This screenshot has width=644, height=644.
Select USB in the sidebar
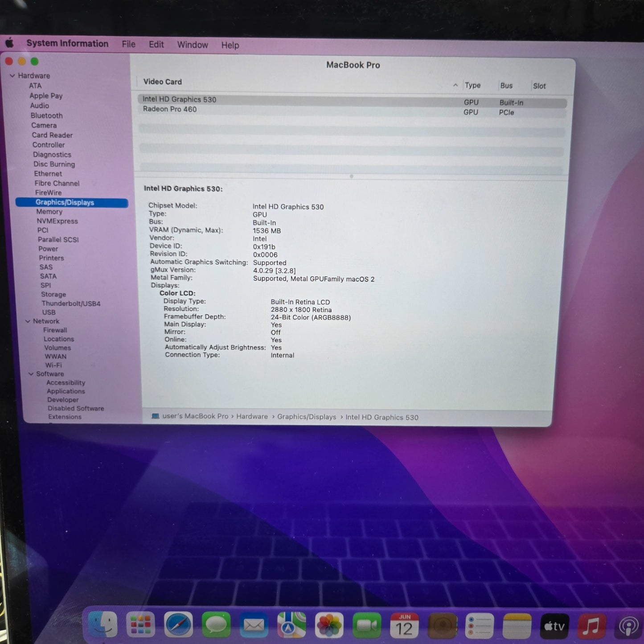(49, 312)
